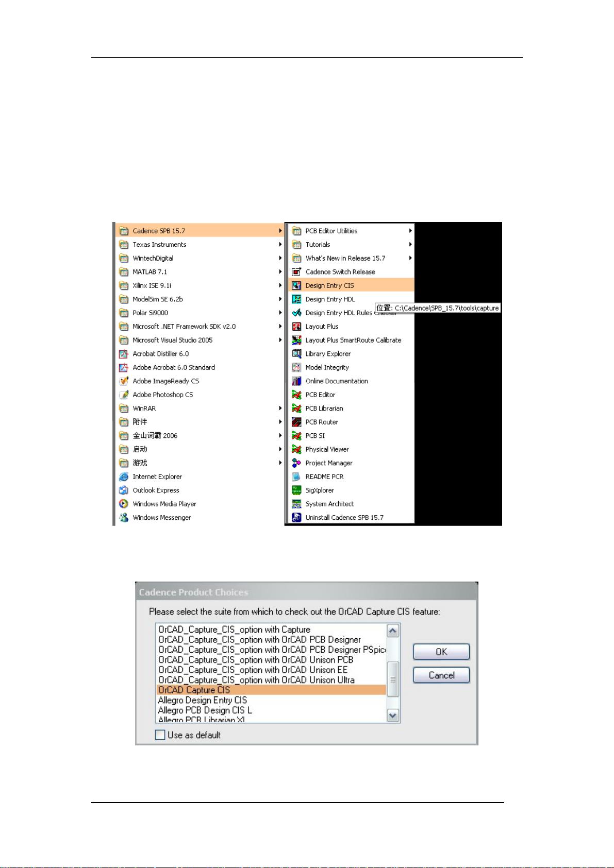Launch Design Entry HDL Rules Checker icon
This screenshot has width=614, height=868.
296,313
